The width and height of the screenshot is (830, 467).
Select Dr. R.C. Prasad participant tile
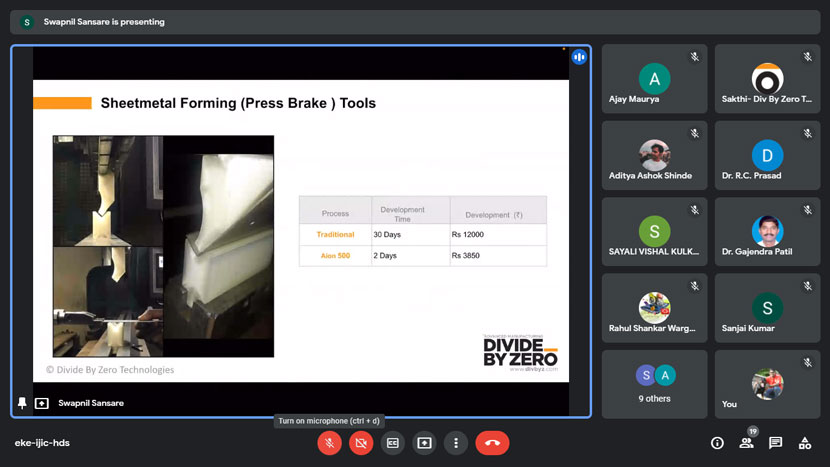click(x=767, y=155)
